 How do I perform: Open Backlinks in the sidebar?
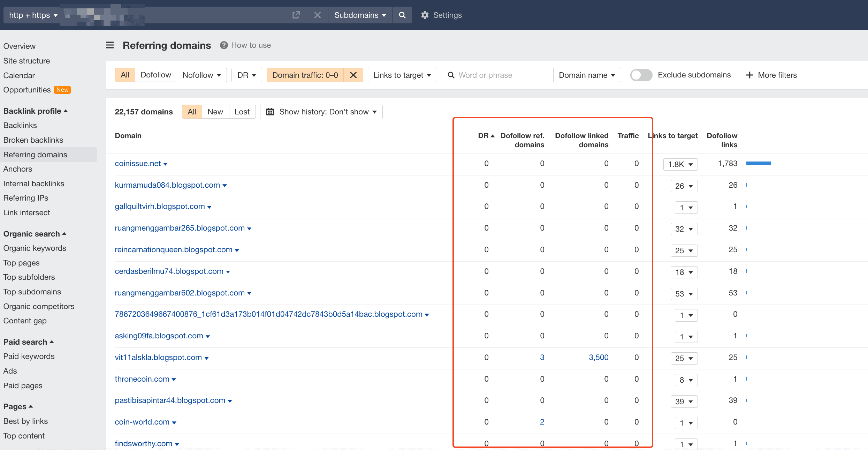click(x=20, y=125)
